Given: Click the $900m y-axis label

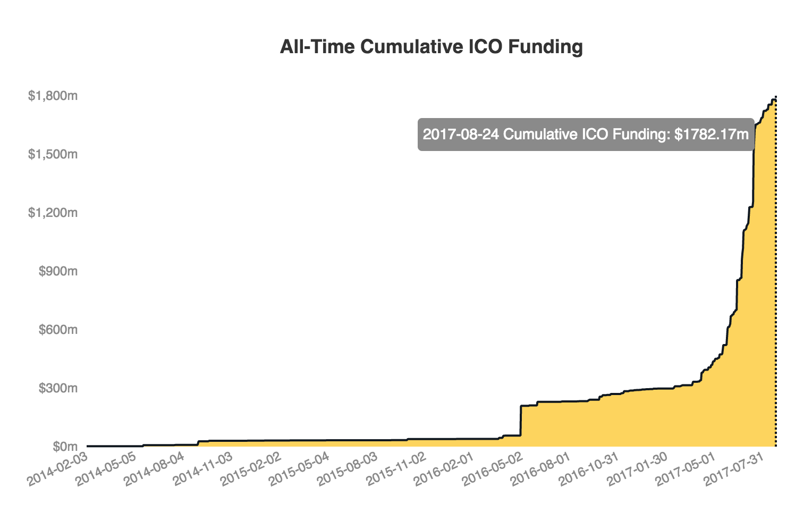Looking at the screenshot, I should pos(58,272).
